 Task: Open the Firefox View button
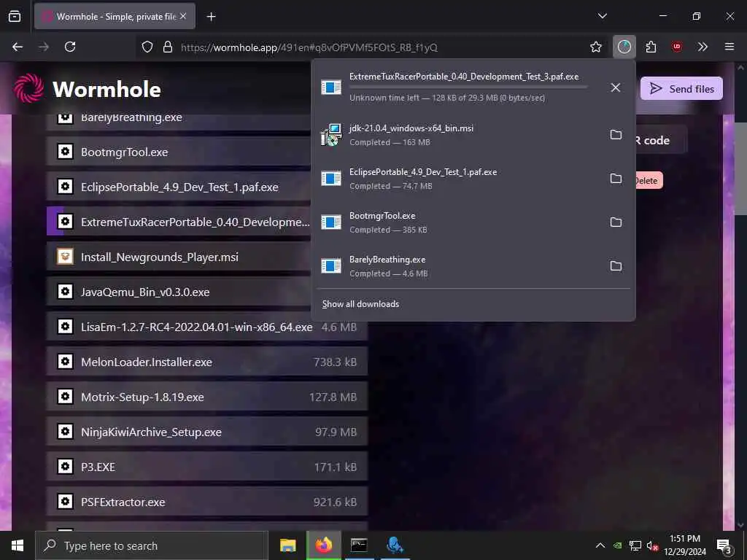15,16
